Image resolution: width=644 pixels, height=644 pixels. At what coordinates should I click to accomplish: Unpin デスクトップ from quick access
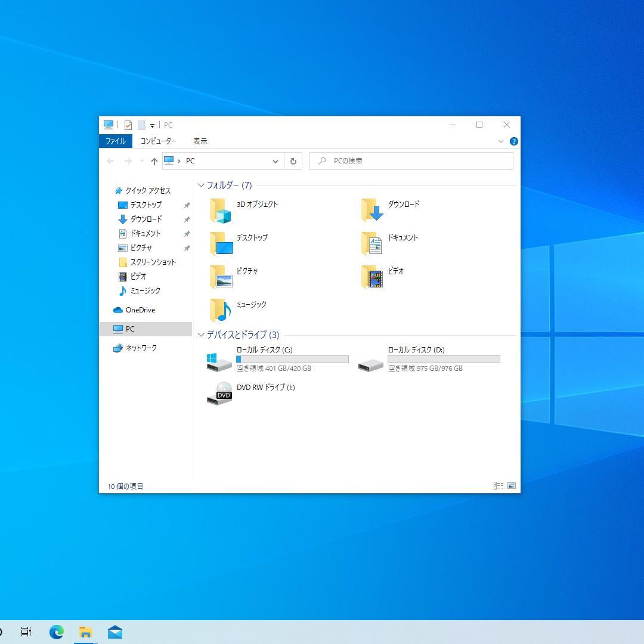187,205
